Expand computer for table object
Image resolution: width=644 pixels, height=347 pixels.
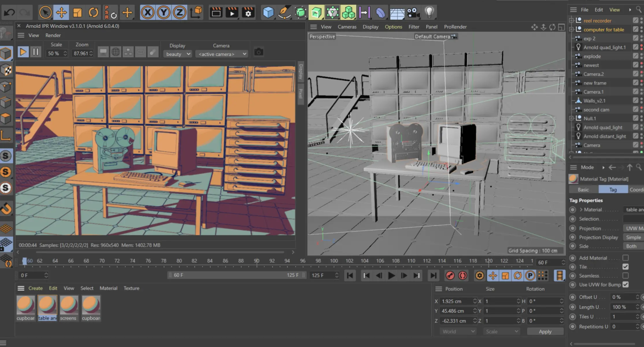[x=571, y=29]
